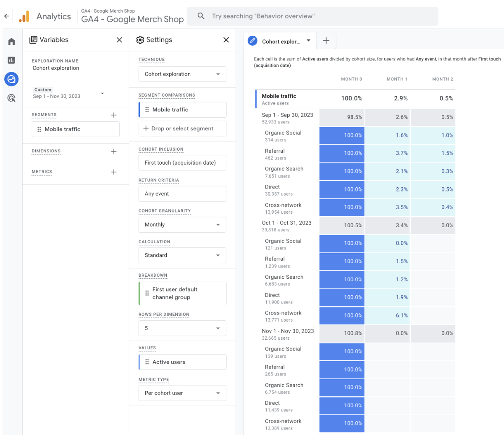Click Cross-network with 13,389 users label
This screenshot has width=504, height=435.
[x=283, y=424]
